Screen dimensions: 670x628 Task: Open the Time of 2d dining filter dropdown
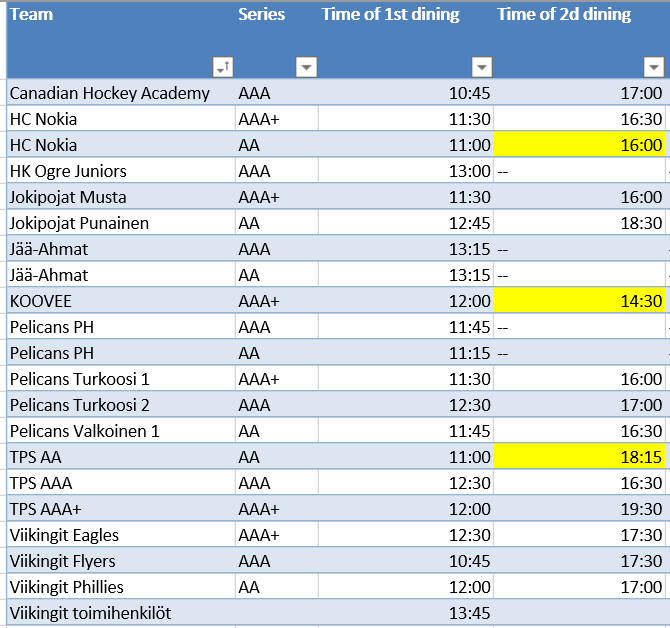click(x=653, y=67)
